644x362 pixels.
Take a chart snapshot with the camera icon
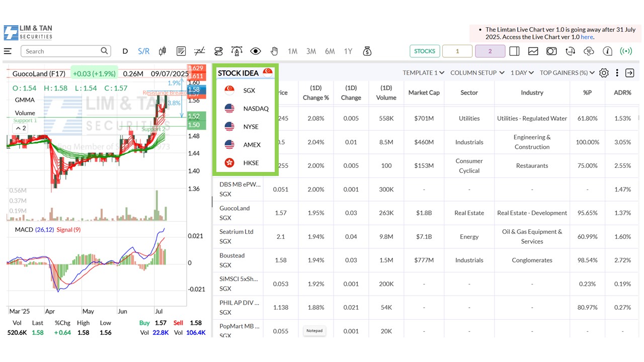[551, 51]
